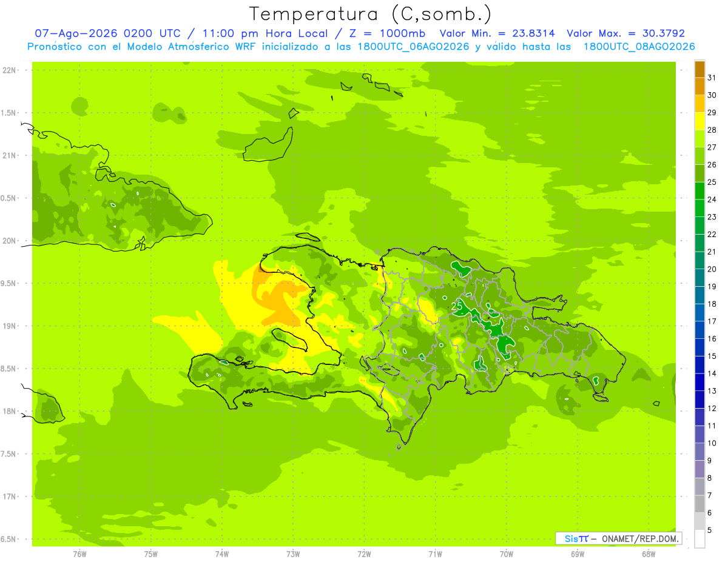This screenshot has height=562, width=728.
Task: Pick the olive green swatch between 25 and 26
Action: [700, 173]
